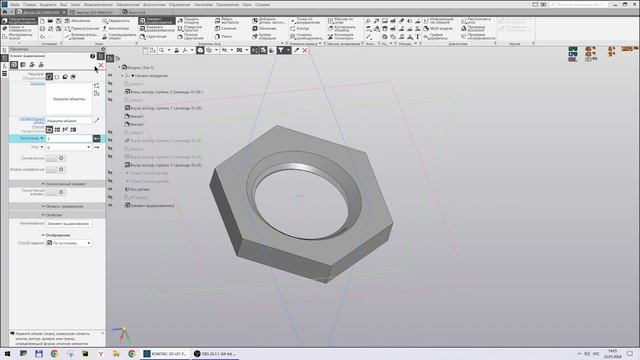Screen dimensions: 640x360
Task: Open the Windows Start menu
Action: [x=7, y=354]
